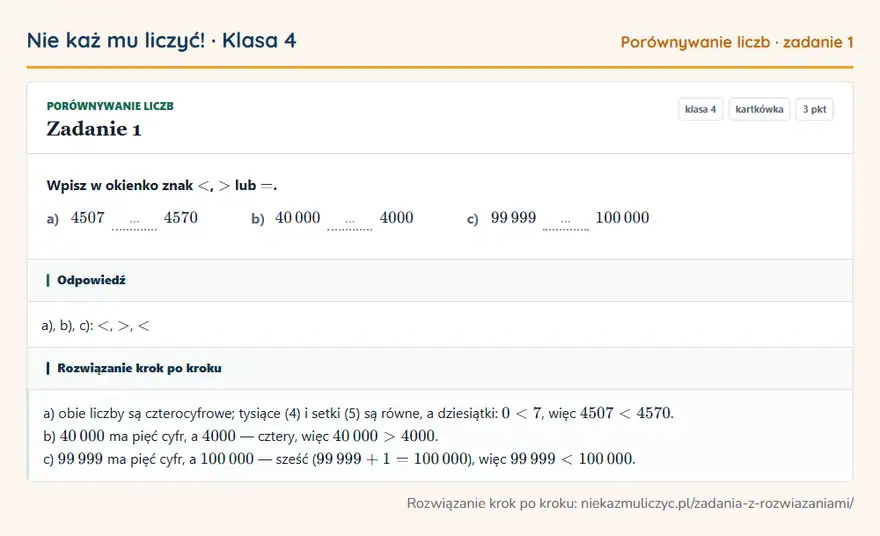The height and width of the screenshot is (536, 880).
Task: Click the number 4507 in part a
Action: tap(88, 218)
